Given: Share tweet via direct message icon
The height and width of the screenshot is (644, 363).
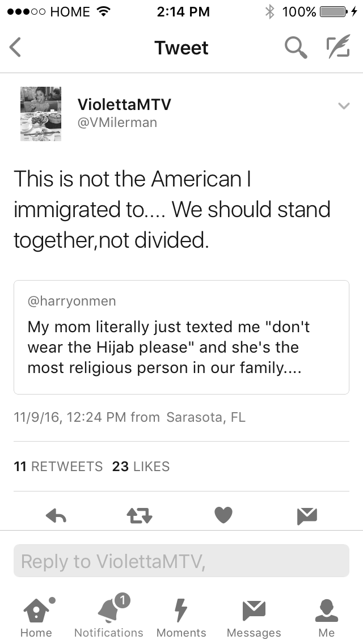Looking at the screenshot, I should tap(307, 516).
